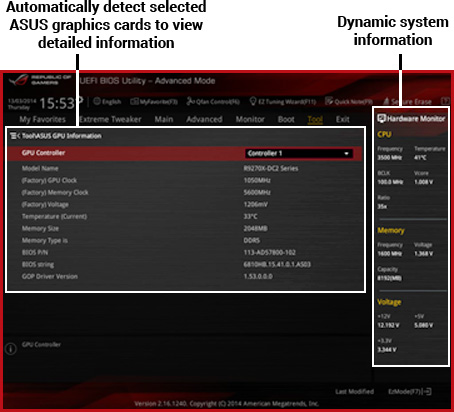
Task: Click the Temperature (Current) row label
Action: [x=54, y=216]
